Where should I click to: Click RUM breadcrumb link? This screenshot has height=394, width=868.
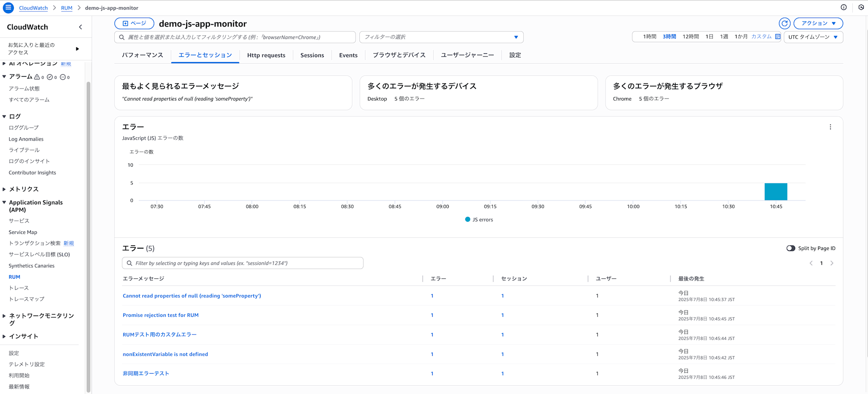click(x=66, y=8)
